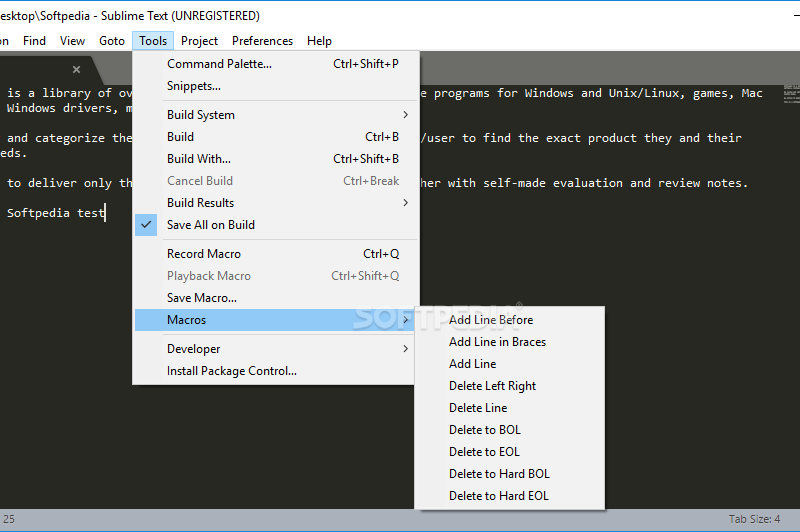This screenshot has height=532, width=800.
Task: Select Snippets... from Tools menu
Action: coord(276,86)
